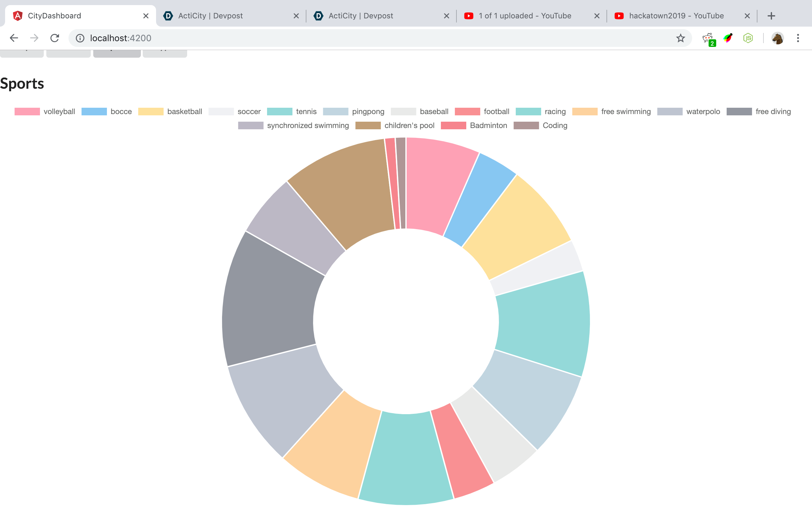Screen dimensions: 812x507
Task: Open the profile avatar icon
Action: click(777, 38)
